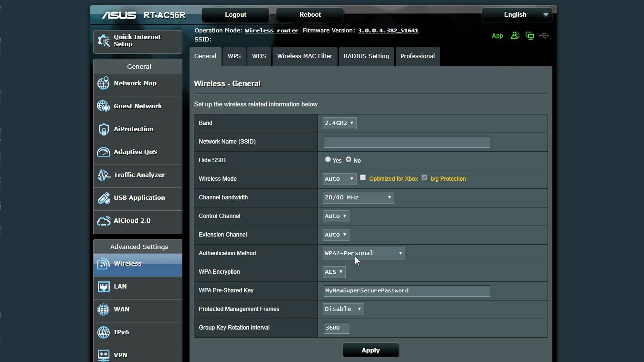Switch to the WPS tab
Screen dimensions: 644x362
coord(234,56)
